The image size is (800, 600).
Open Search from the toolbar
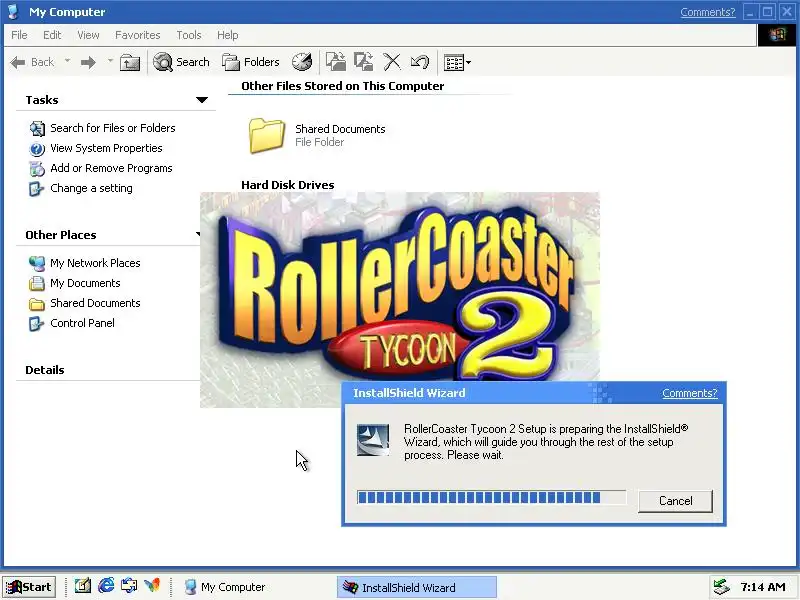pos(181,62)
